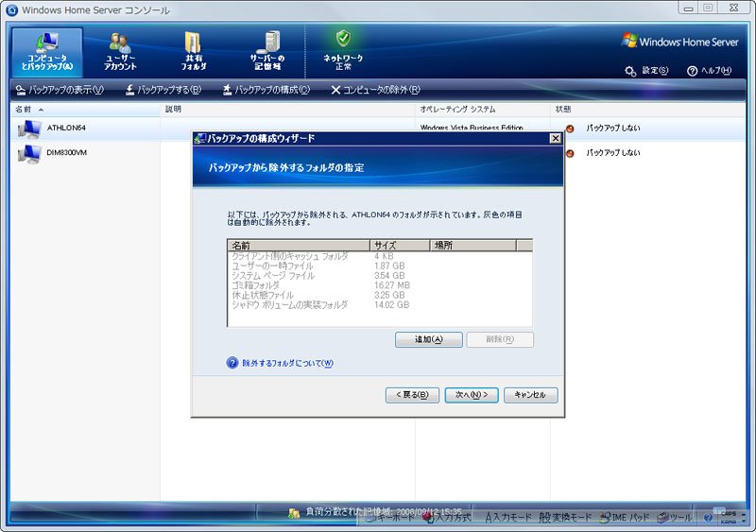Open the コンピュータとバックアップ tab
The width and height of the screenshot is (756, 532).
(x=46, y=52)
